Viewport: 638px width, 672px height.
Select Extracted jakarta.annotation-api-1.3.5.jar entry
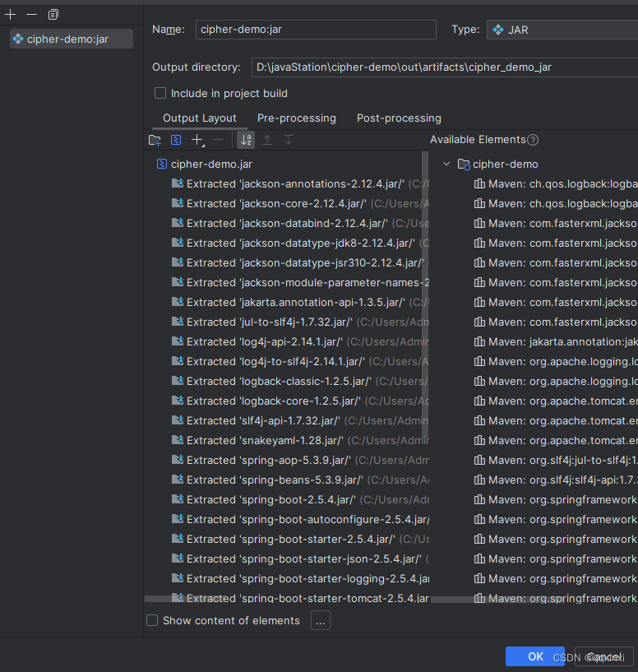[x=300, y=302]
